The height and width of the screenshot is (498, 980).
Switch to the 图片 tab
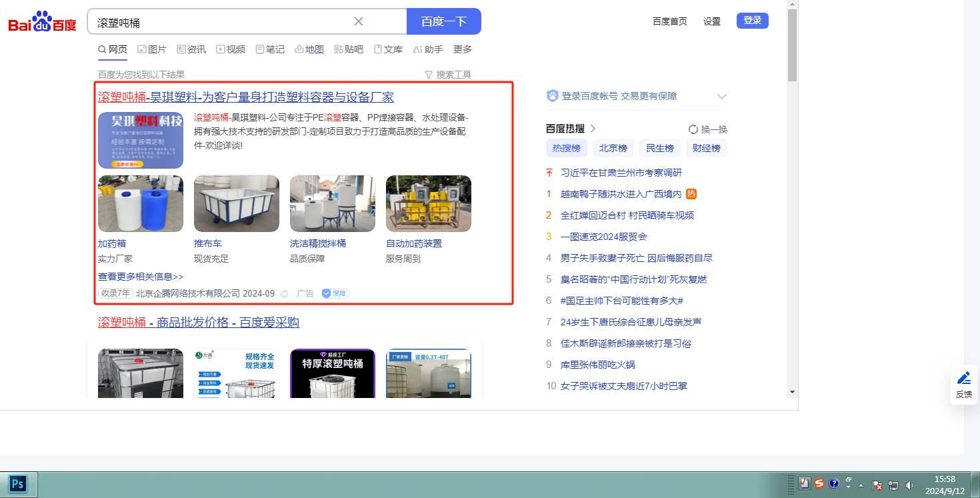click(152, 49)
